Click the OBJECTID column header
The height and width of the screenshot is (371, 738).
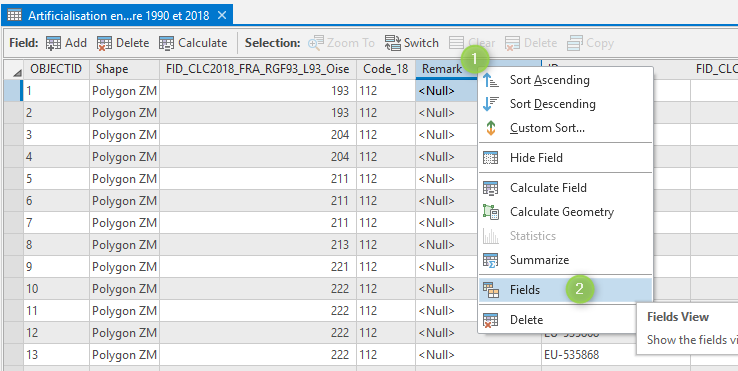coord(56,69)
